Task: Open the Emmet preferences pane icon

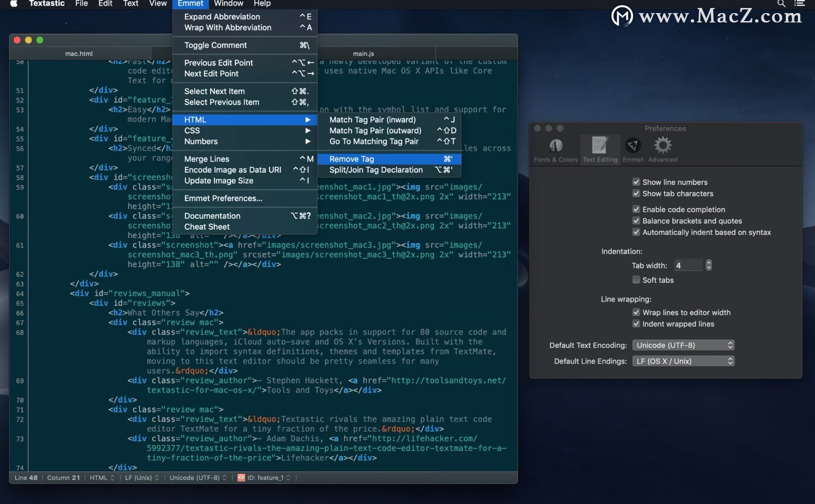Action: [632, 150]
